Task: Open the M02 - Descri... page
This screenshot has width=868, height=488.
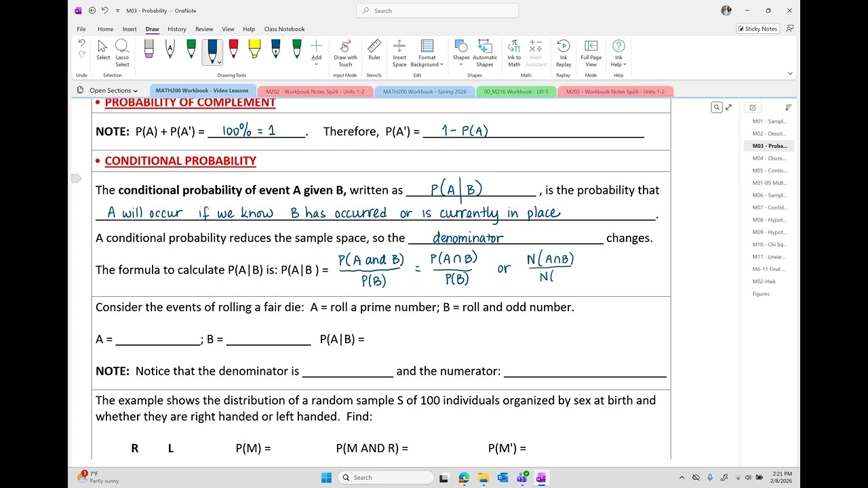Action: coord(769,134)
